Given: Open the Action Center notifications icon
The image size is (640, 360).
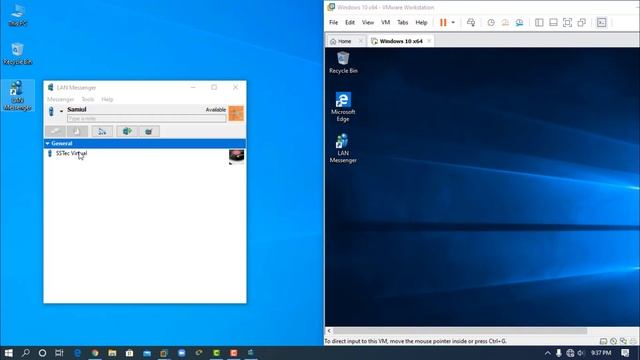Looking at the screenshot, I should [x=625, y=353].
